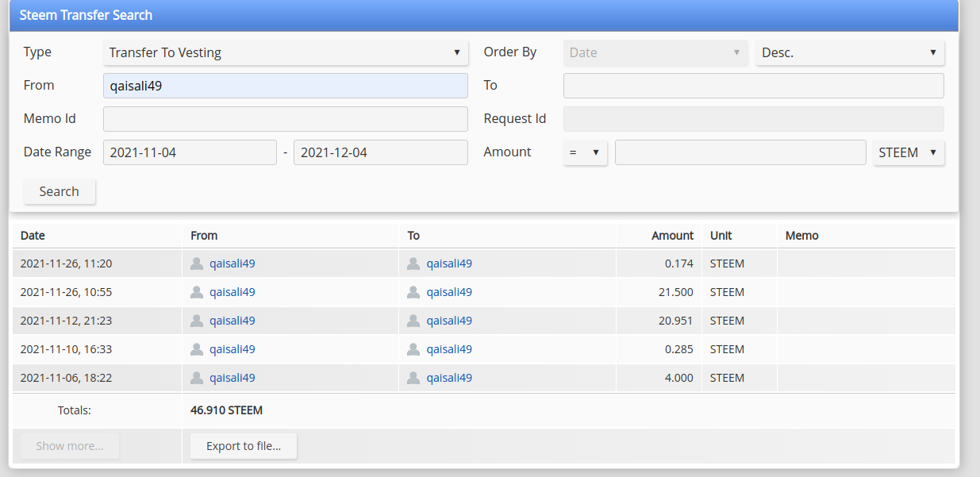This screenshot has width=980, height=477.
Task: Select the date cell 2021-11-10, 16:33
Action: [x=66, y=349]
